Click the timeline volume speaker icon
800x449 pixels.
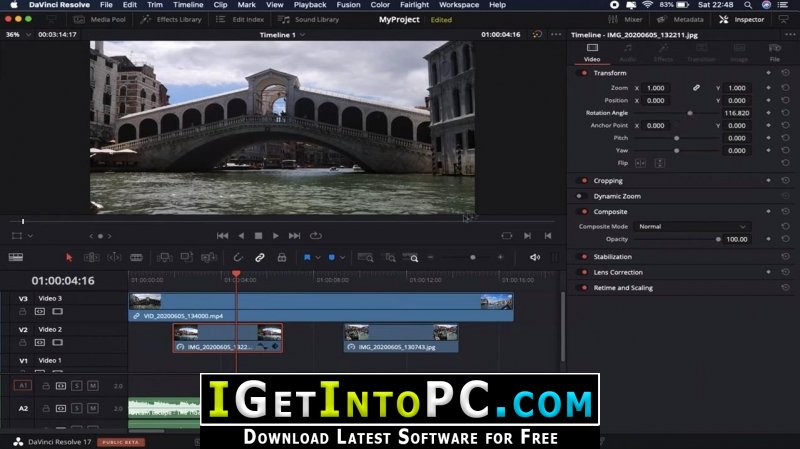535,258
